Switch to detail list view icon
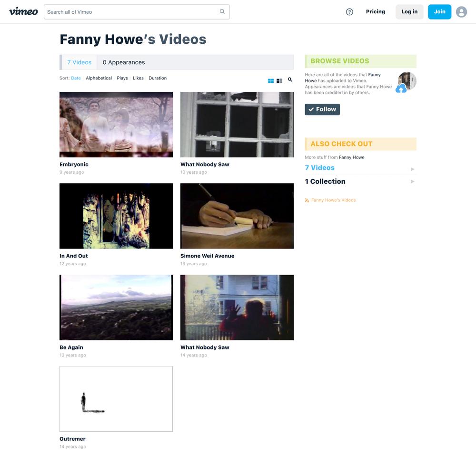 pyautogui.click(x=279, y=81)
